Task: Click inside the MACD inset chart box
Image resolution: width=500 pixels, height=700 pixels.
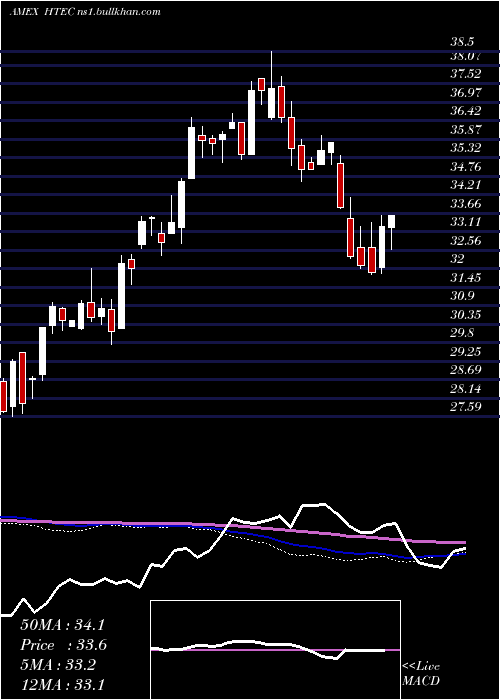Action: click(x=275, y=650)
